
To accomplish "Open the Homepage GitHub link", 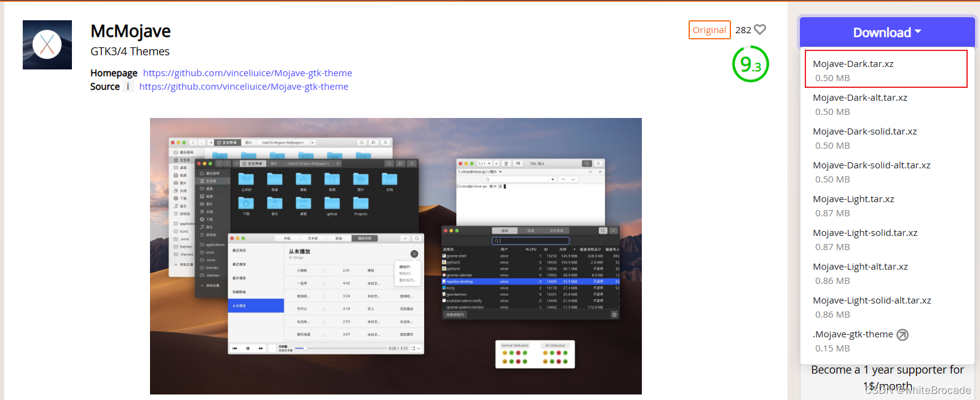I will tap(247, 73).
